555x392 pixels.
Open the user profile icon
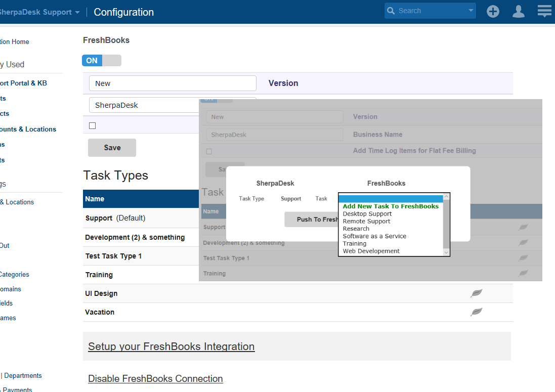519,11
